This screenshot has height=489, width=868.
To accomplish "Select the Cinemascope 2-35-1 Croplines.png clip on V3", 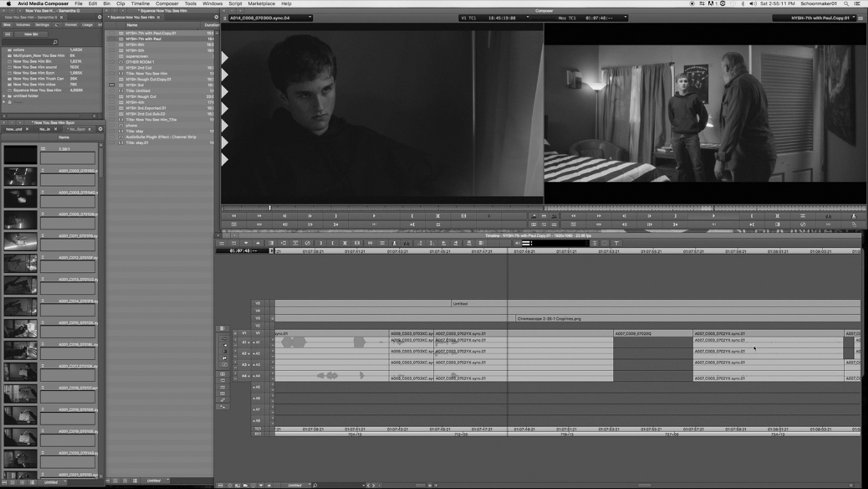I will coord(688,318).
